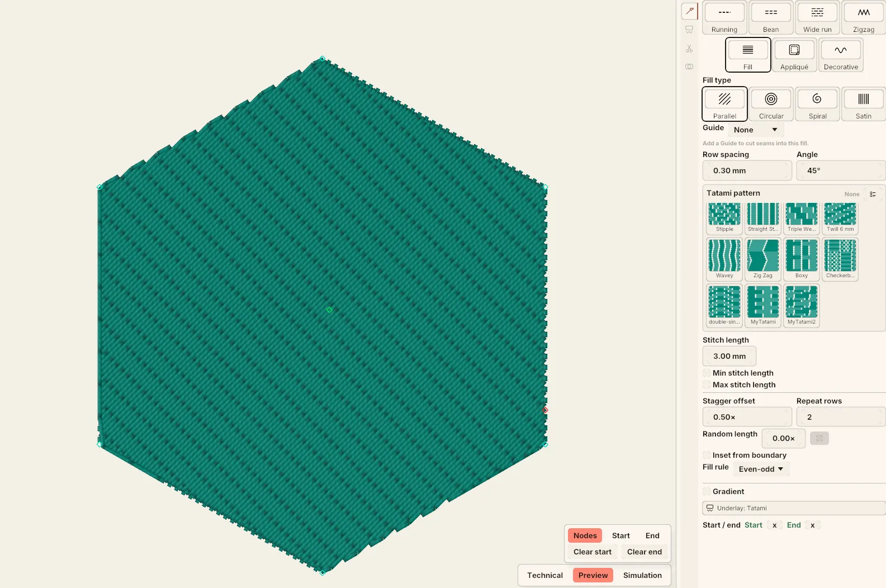Clear Start point with x button

click(x=774, y=525)
